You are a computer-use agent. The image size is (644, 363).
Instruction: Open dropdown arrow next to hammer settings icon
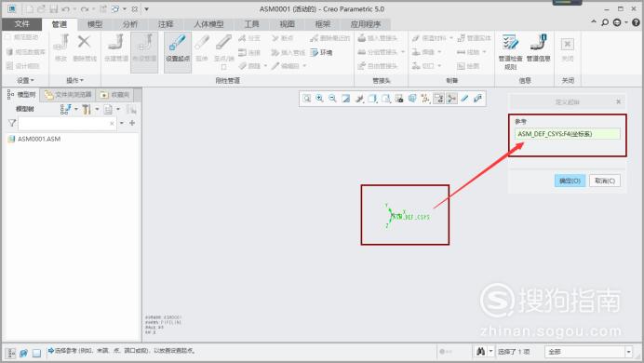pyautogui.click(x=97, y=109)
